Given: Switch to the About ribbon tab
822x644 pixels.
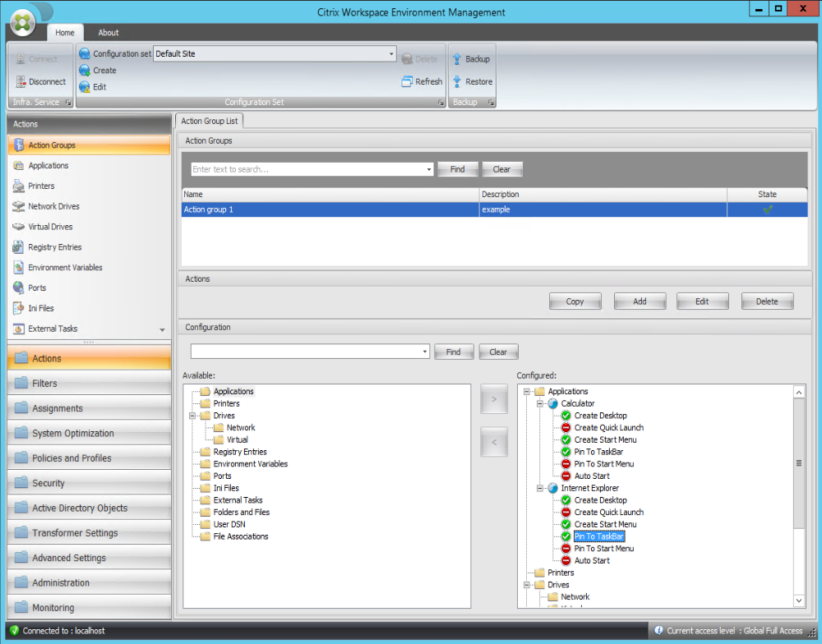Looking at the screenshot, I should [109, 33].
